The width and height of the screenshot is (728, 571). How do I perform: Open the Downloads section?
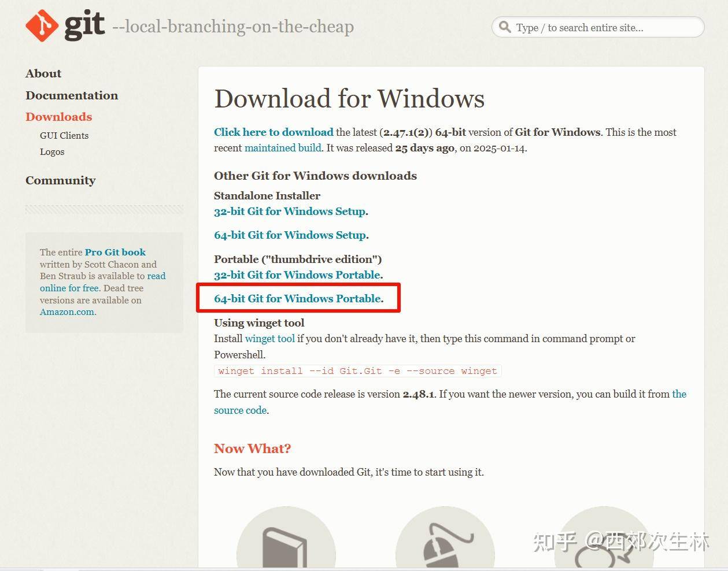click(x=58, y=117)
